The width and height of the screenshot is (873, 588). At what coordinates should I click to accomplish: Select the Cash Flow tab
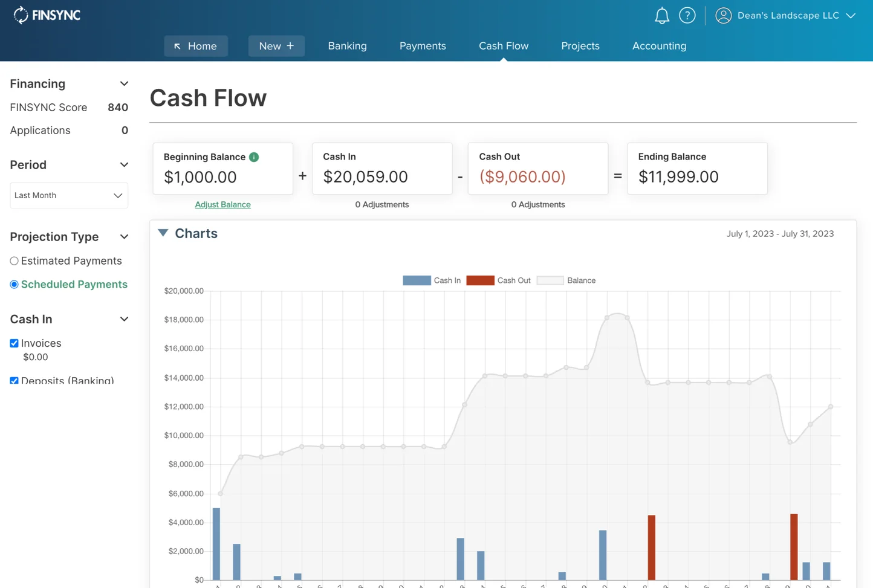(504, 46)
